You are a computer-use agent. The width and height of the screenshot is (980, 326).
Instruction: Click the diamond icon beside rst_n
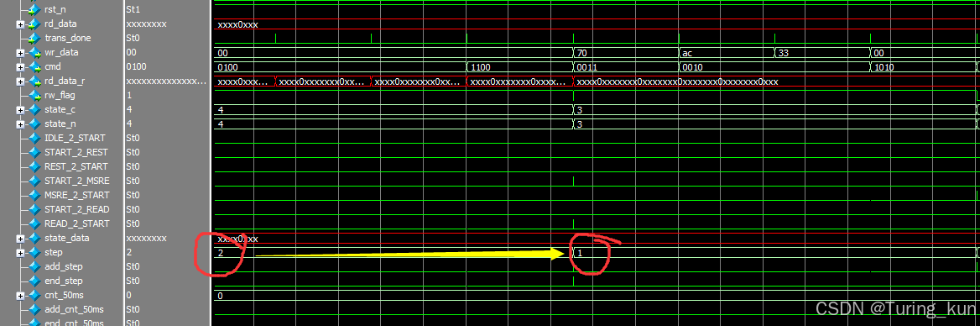(x=34, y=9)
